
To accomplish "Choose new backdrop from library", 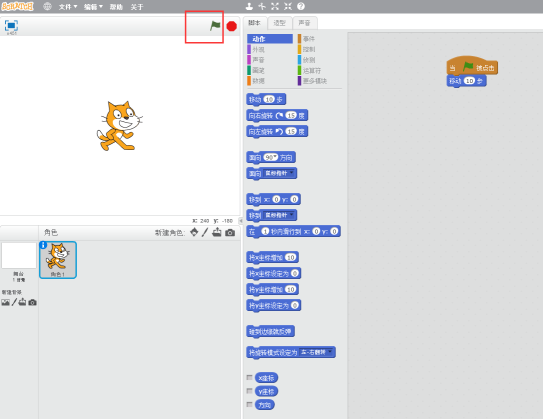I will coord(5,302).
